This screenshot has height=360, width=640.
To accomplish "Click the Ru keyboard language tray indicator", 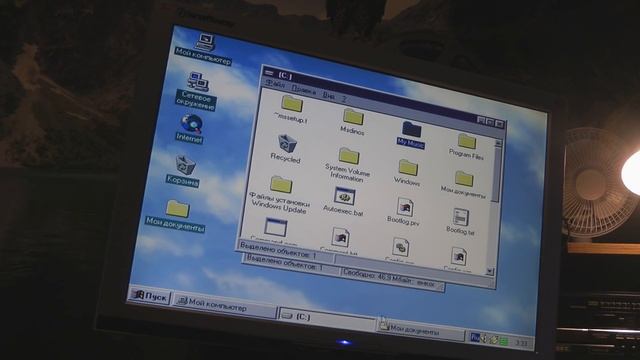I will pos(474,337).
